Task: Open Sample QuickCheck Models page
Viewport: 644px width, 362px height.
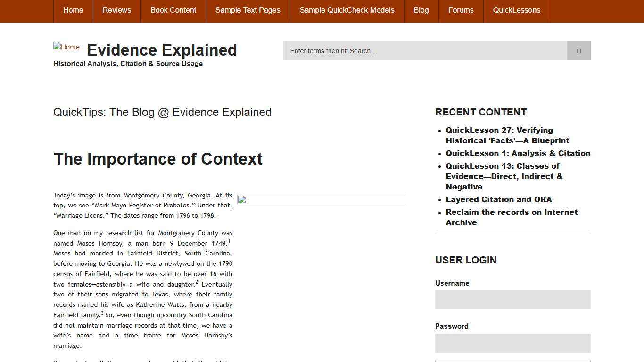Action: pos(347,10)
